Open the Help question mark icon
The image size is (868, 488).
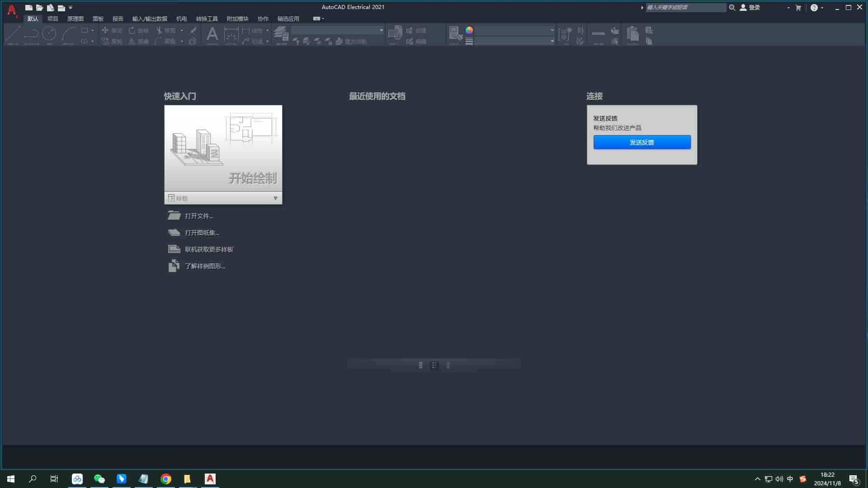(x=813, y=7)
